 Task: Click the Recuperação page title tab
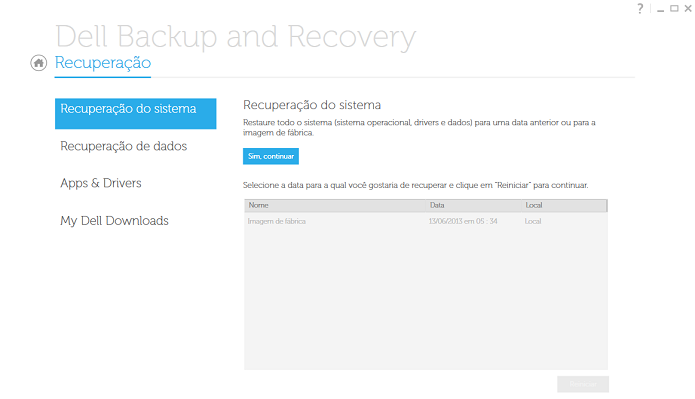[x=103, y=63]
